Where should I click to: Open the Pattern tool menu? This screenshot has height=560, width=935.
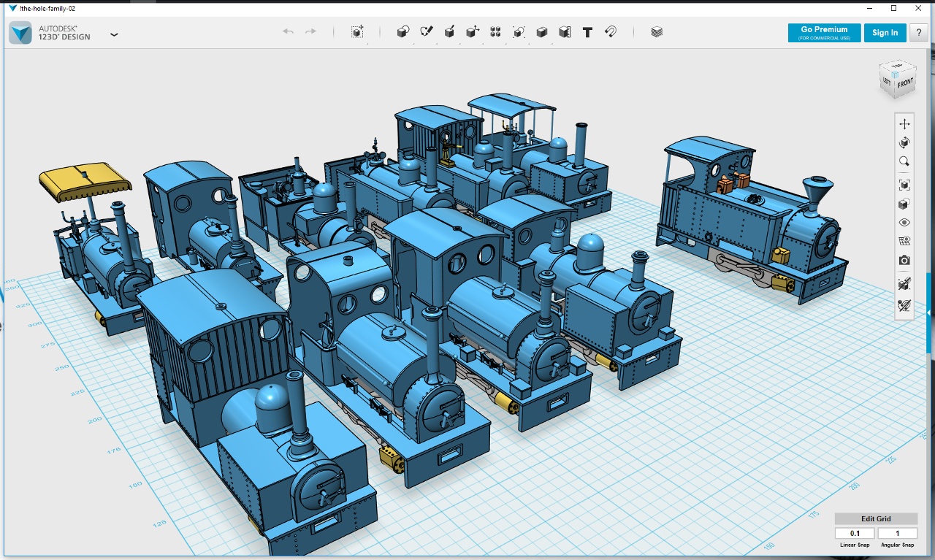(x=495, y=32)
